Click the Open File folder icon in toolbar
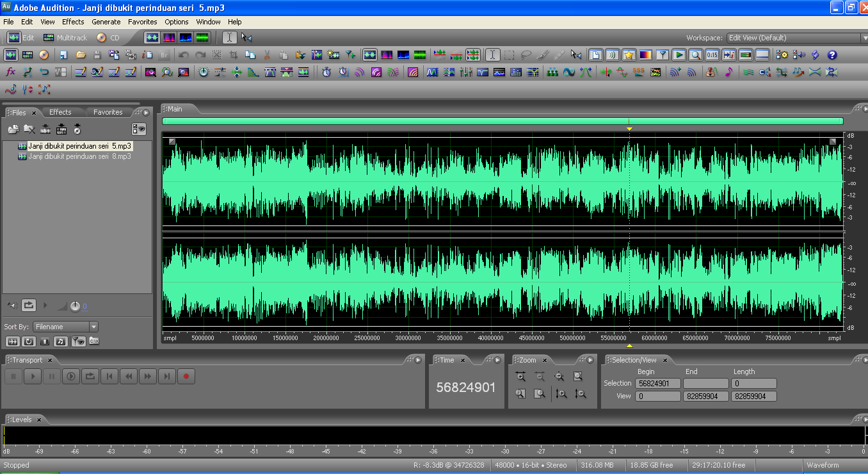This screenshot has height=474, width=868. [81, 55]
